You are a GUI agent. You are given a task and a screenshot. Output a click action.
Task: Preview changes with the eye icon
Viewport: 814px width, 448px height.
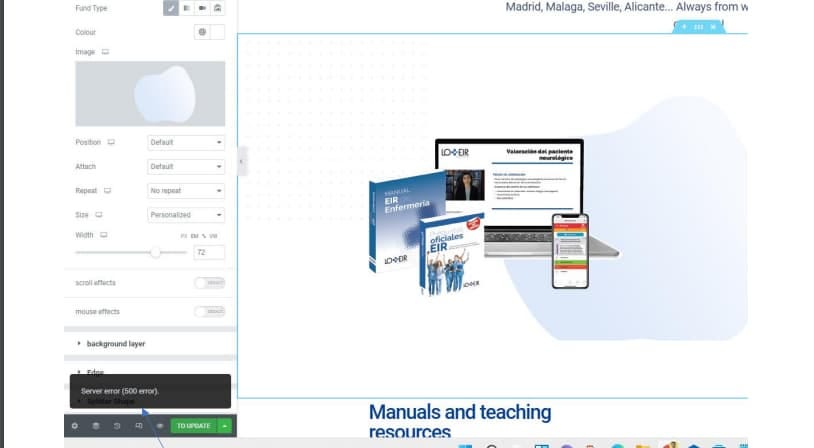(160, 426)
